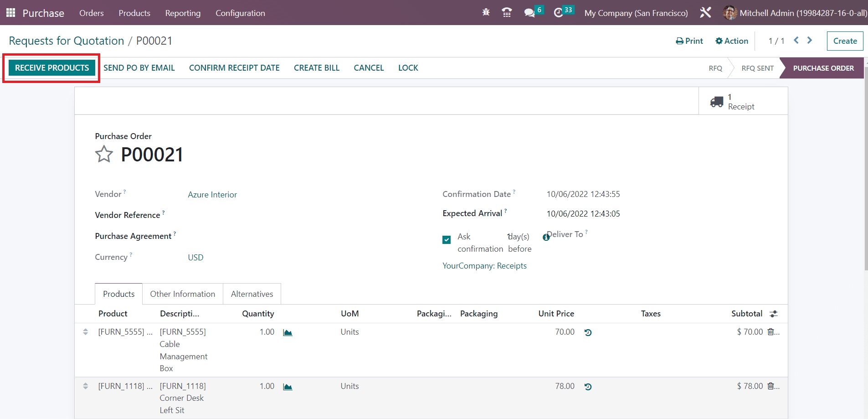The width and height of the screenshot is (868, 419).
Task: Sort by Product column header
Action: click(113, 314)
